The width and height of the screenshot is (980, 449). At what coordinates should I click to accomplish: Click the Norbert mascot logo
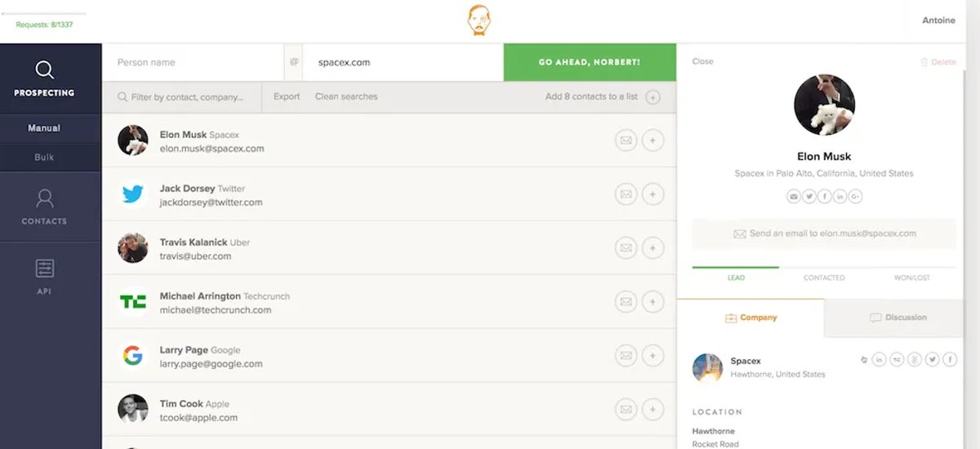pyautogui.click(x=479, y=20)
